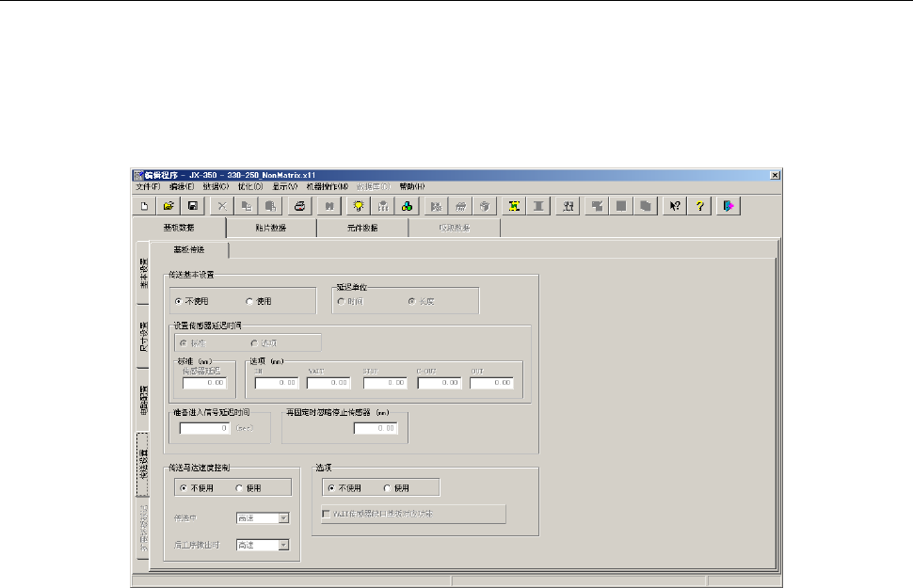Activate the What's This help pointer icon
Image resolution: width=913 pixels, height=588 pixels.
675,206
